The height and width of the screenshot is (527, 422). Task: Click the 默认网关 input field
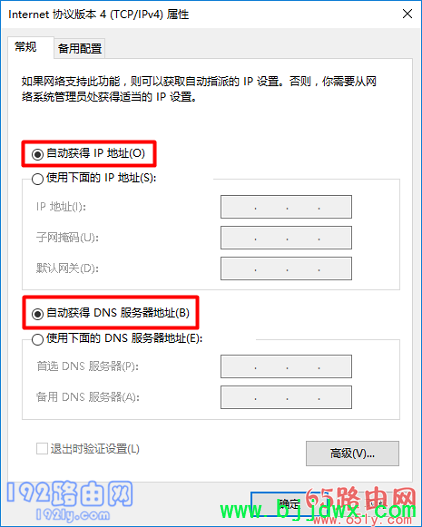click(x=286, y=268)
